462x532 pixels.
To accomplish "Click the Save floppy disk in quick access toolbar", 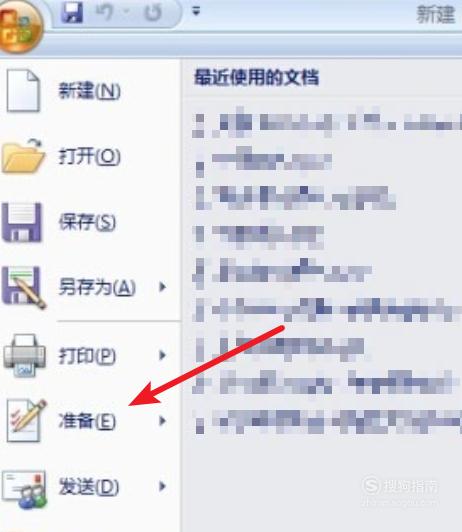I will [72, 13].
